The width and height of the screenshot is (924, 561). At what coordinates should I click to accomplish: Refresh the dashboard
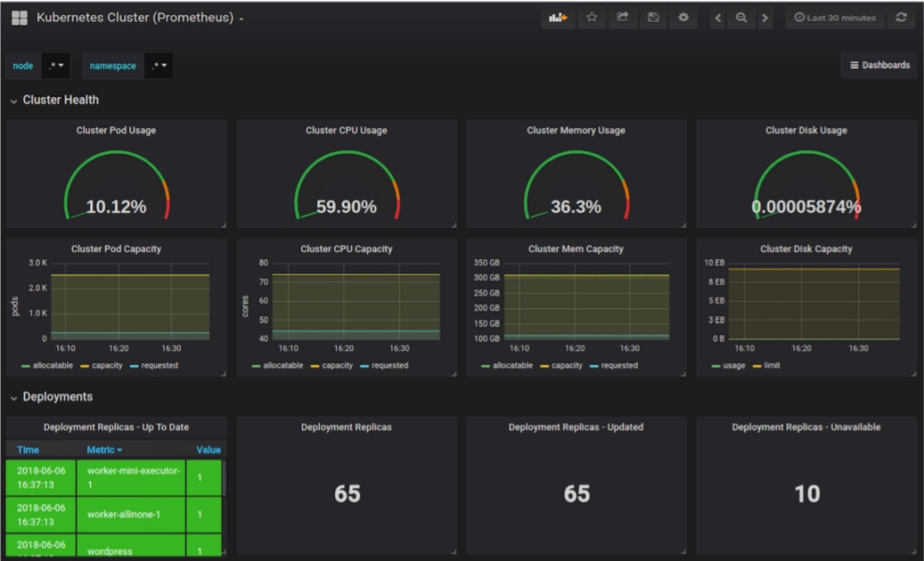(901, 18)
